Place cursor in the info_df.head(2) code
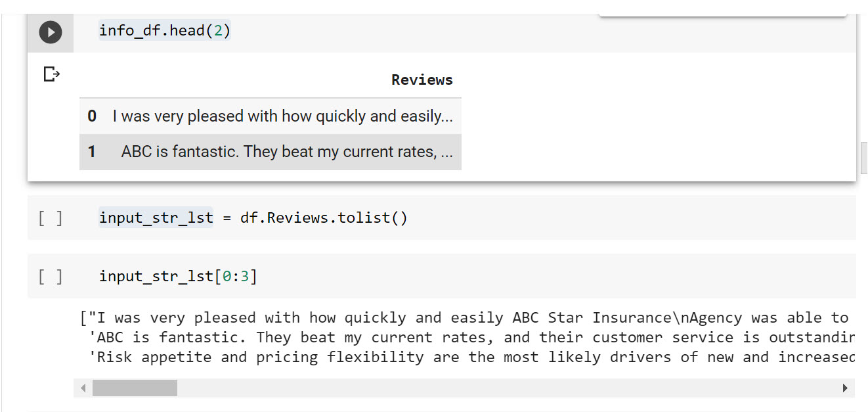 point(165,31)
